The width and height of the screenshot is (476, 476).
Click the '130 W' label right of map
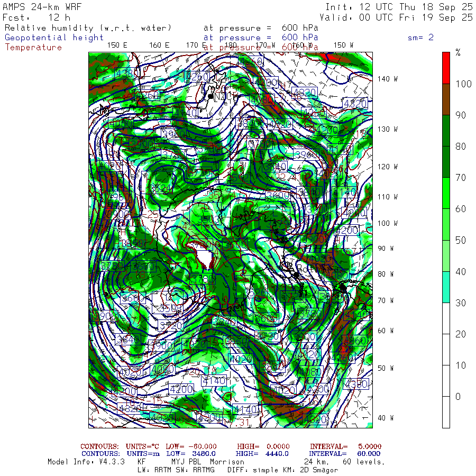tap(388, 130)
